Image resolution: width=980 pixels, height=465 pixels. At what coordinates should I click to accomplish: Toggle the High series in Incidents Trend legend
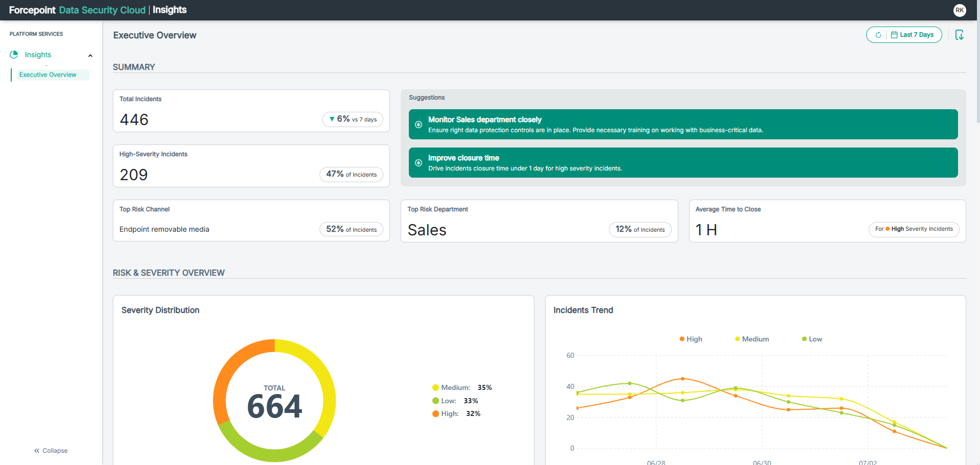[x=691, y=339]
